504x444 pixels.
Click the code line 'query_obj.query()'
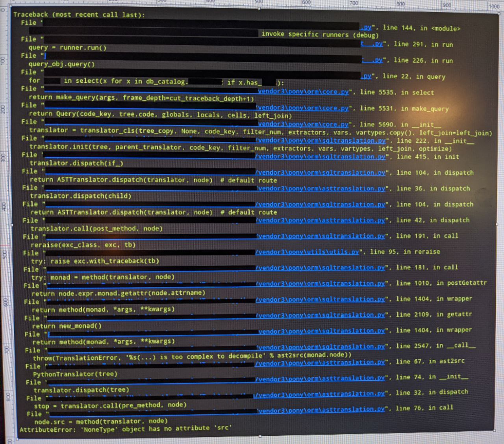(61, 64)
